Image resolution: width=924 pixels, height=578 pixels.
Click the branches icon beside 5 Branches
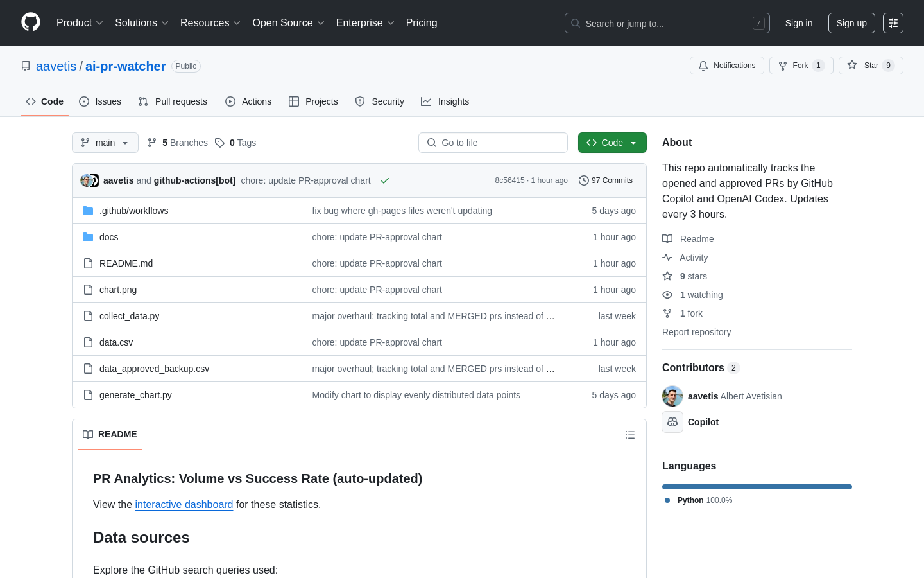coord(152,143)
